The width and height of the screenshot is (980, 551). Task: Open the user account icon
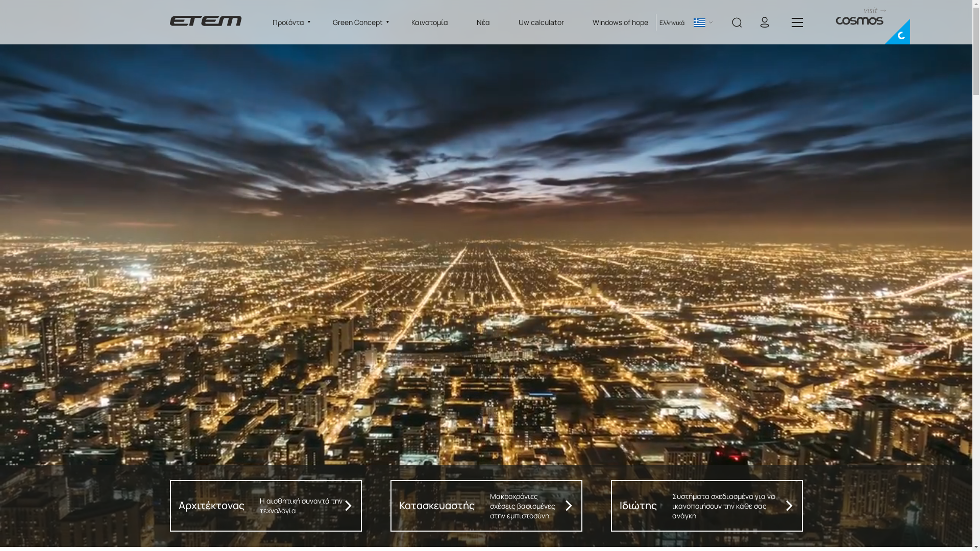764,22
